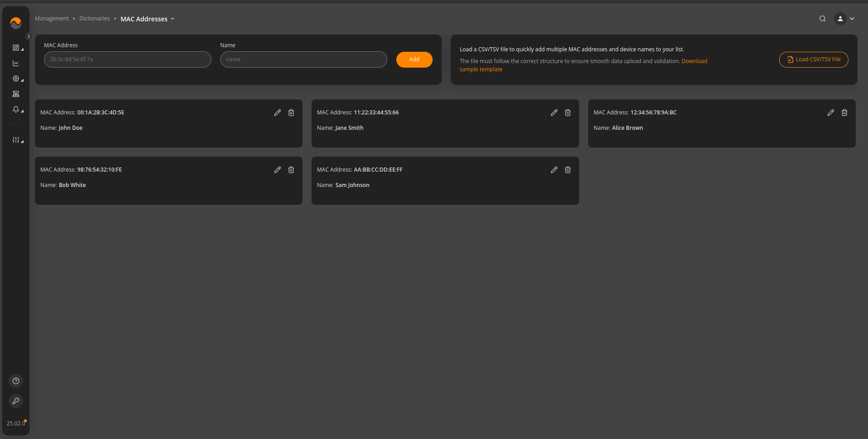Open the topology hierarchy icon in the sidebar

pos(16,94)
